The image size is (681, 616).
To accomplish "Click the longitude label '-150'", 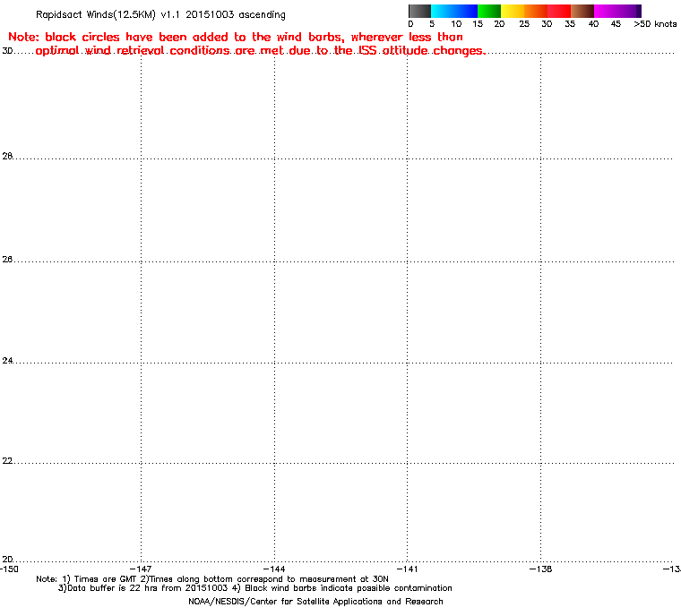I will click(x=9, y=569).
